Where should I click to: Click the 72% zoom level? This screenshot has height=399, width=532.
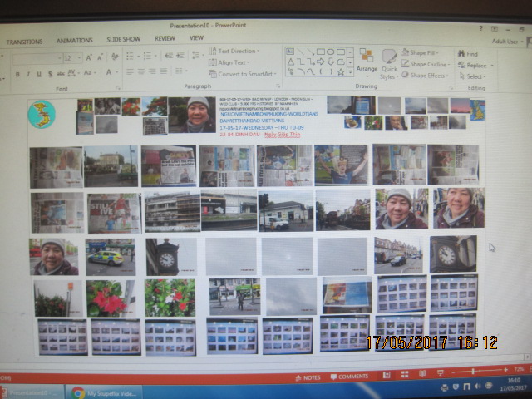tap(519, 369)
